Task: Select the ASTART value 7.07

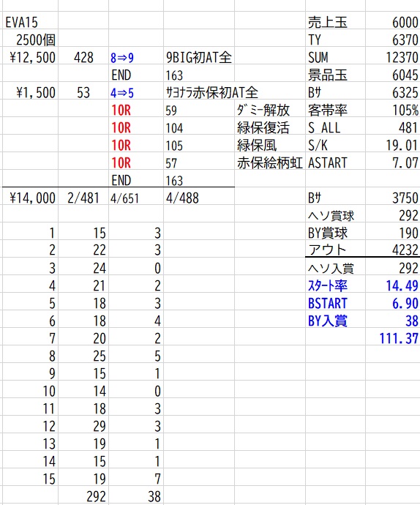Action: [405, 163]
